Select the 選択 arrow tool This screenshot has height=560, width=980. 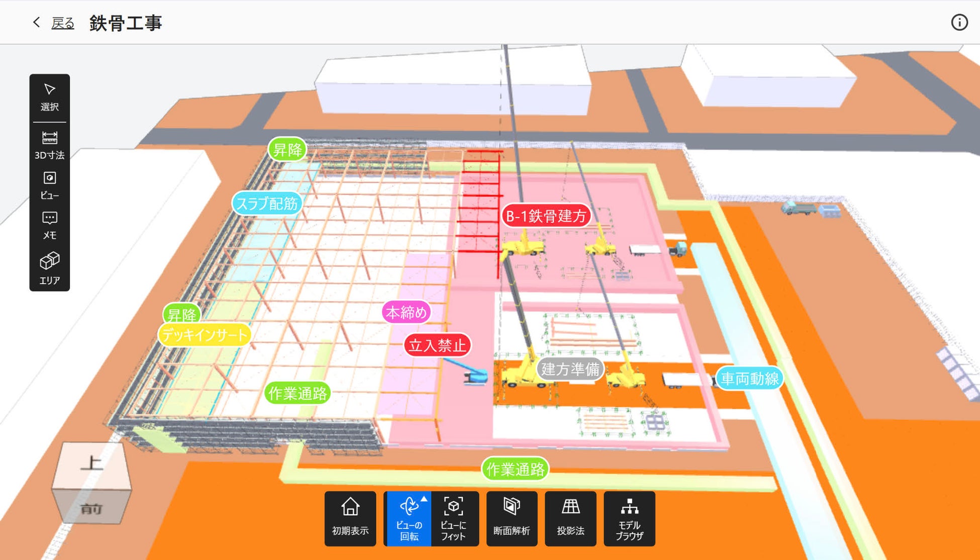point(49,97)
